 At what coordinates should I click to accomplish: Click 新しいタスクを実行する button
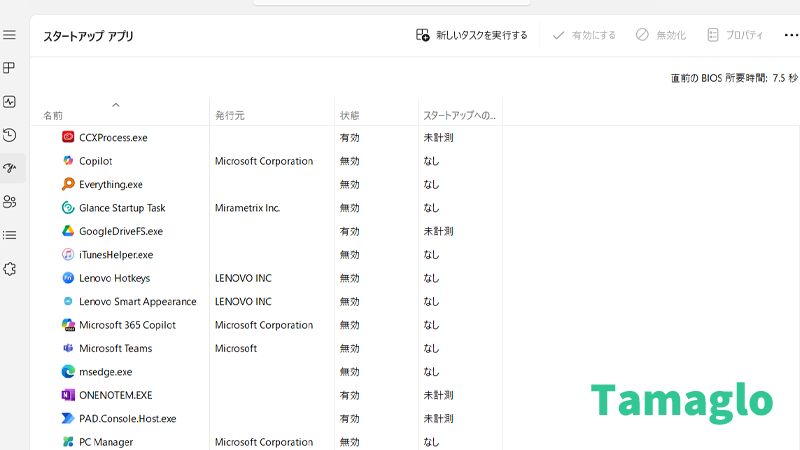pyautogui.click(x=471, y=35)
